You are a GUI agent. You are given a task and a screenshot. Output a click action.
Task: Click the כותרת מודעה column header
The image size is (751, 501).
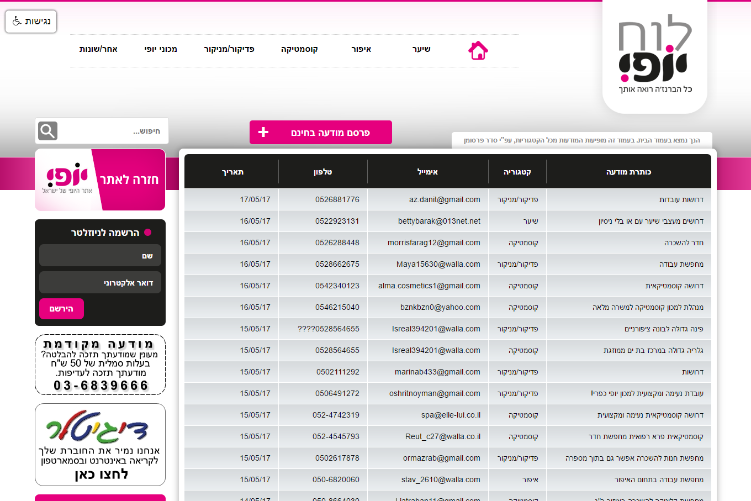(x=628, y=172)
